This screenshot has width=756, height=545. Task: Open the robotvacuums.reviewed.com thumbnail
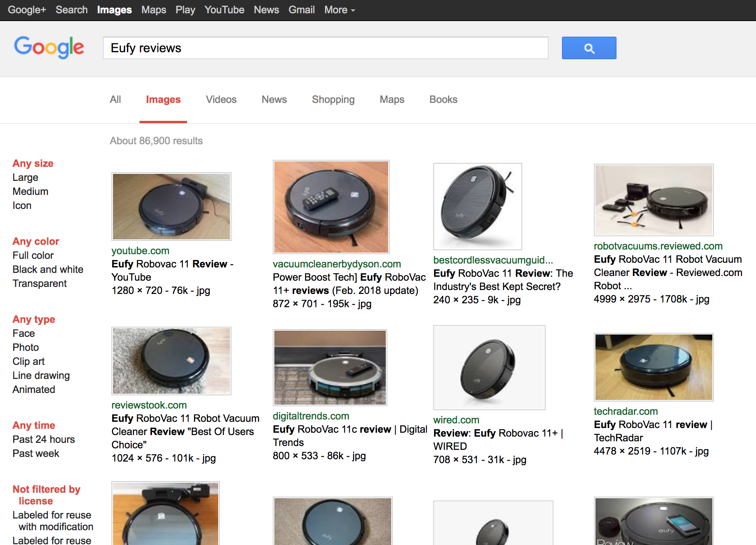tap(654, 200)
